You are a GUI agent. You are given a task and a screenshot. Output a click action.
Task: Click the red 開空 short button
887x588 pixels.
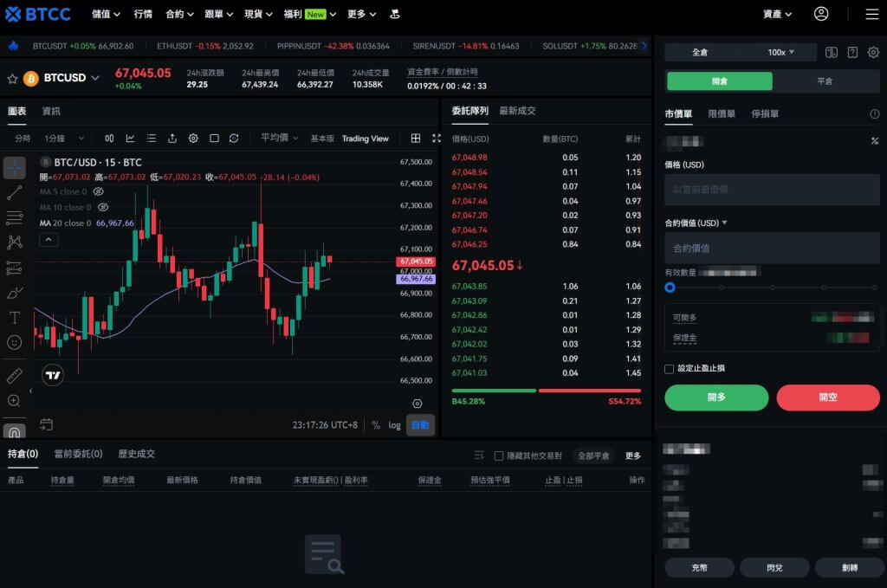pyautogui.click(x=827, y=397)
